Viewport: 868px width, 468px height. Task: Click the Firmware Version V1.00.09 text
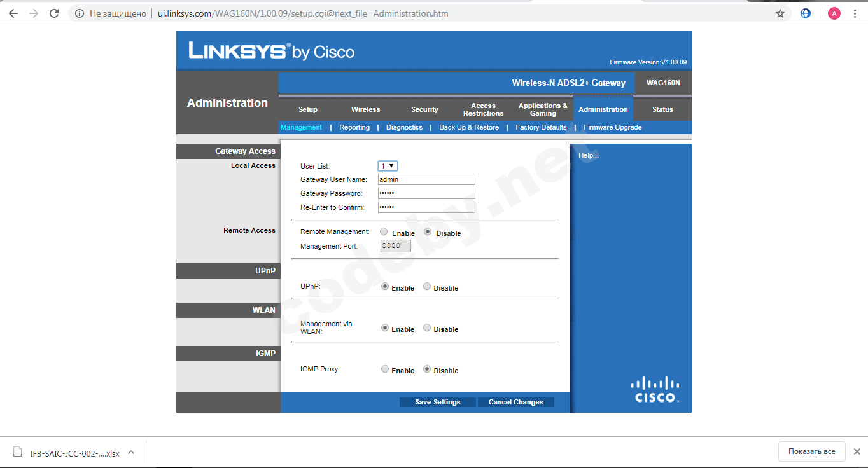click(x=648, y=62)
